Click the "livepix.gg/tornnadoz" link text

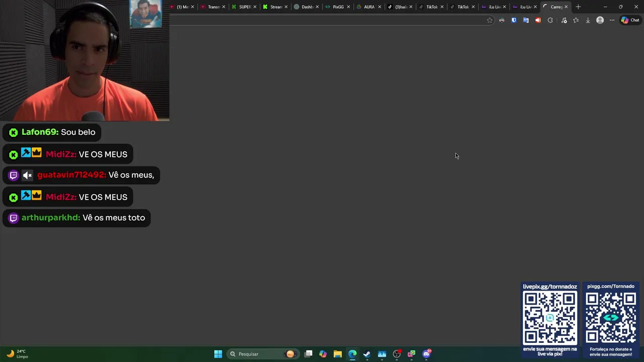pos(550,287)
